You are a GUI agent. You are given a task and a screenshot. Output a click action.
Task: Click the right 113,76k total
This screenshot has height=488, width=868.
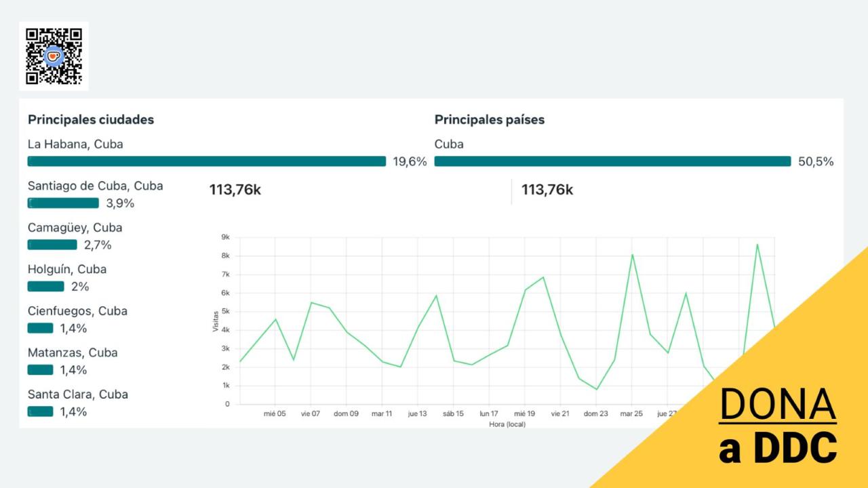(547, 190)
